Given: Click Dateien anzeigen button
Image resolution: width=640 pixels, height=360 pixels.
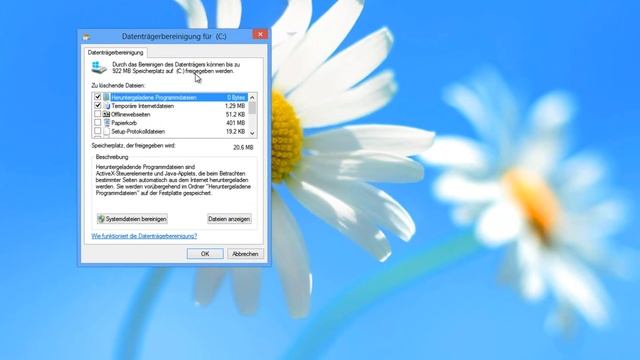Looking at the screenshot, I should 229,219.
